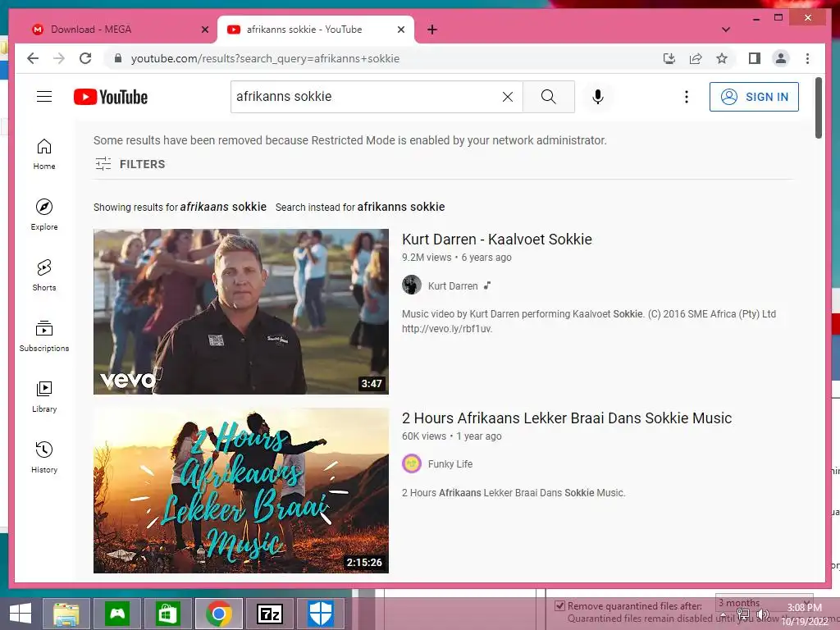Screen dimensions: 840x630
Task: Open the Funky Life channel avatar
Action: 412,463
